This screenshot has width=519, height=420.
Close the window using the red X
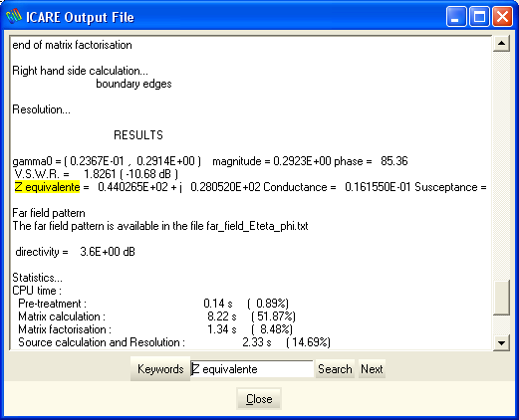(502, 16)
